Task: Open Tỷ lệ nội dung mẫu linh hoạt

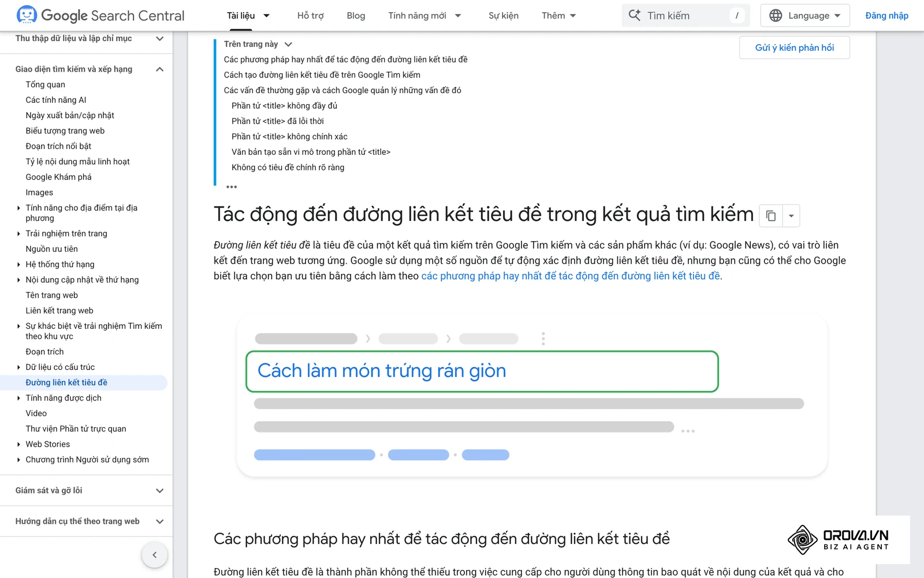Action: click(77, 162)
